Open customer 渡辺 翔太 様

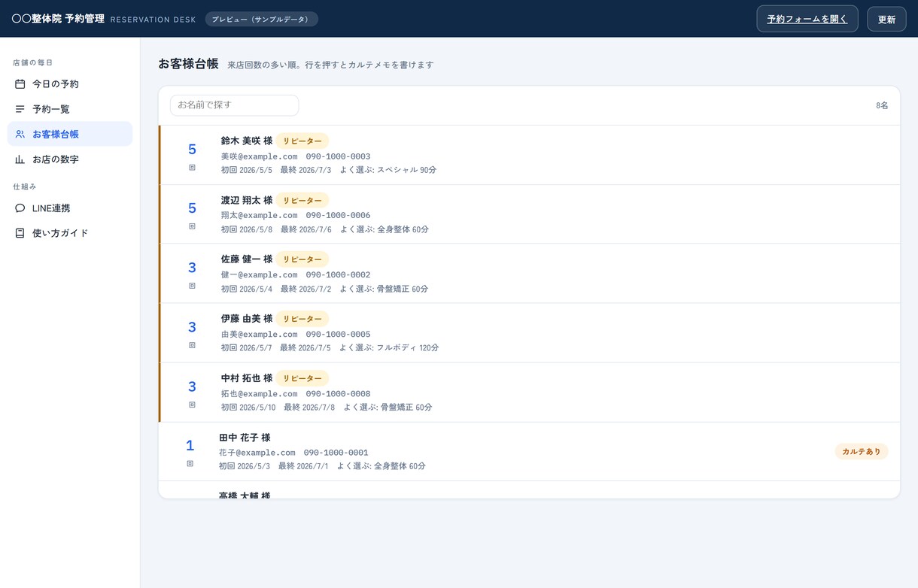(x=530, y=214)
